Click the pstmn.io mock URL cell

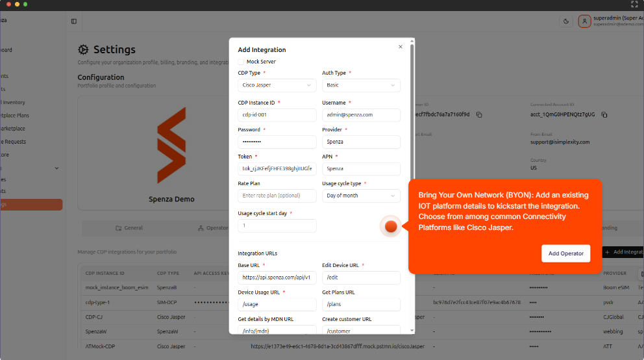338,346
